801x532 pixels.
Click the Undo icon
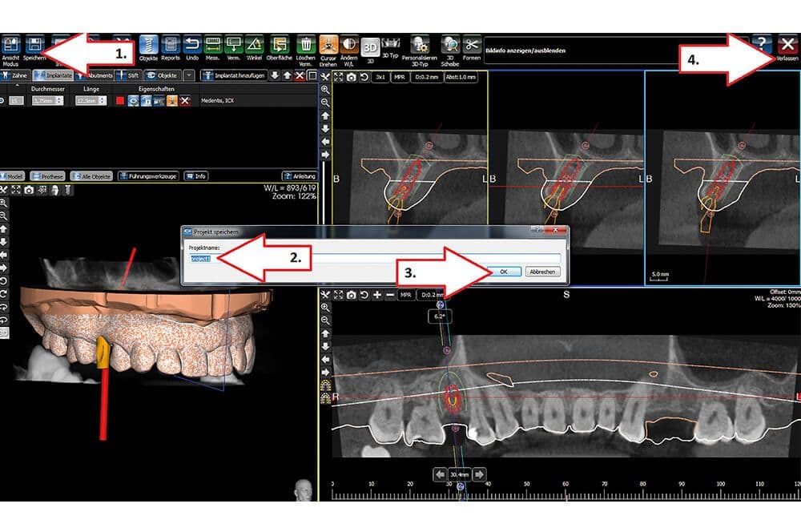pos(192,45)
